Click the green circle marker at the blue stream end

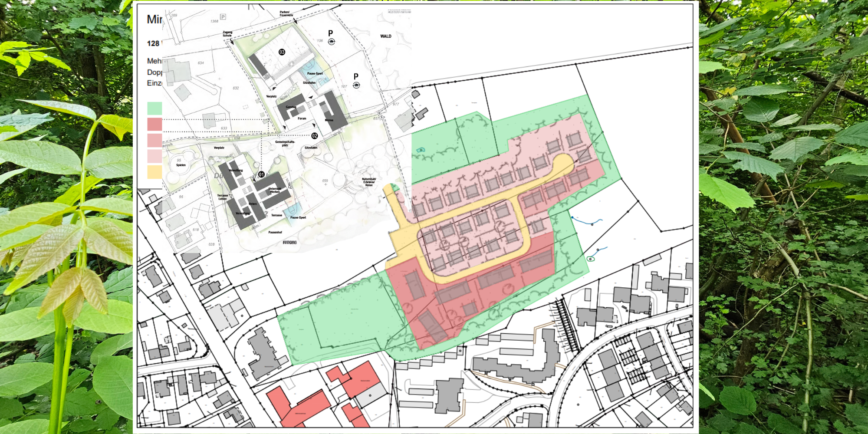(x=590, y=259)
